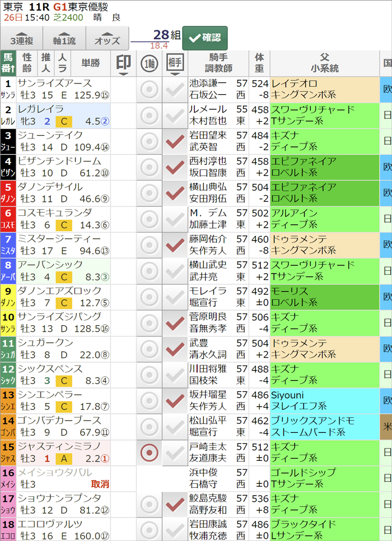Check opponent box for ゴンバデカーブース
The image size is (392, 541).
tap(175, 427)
